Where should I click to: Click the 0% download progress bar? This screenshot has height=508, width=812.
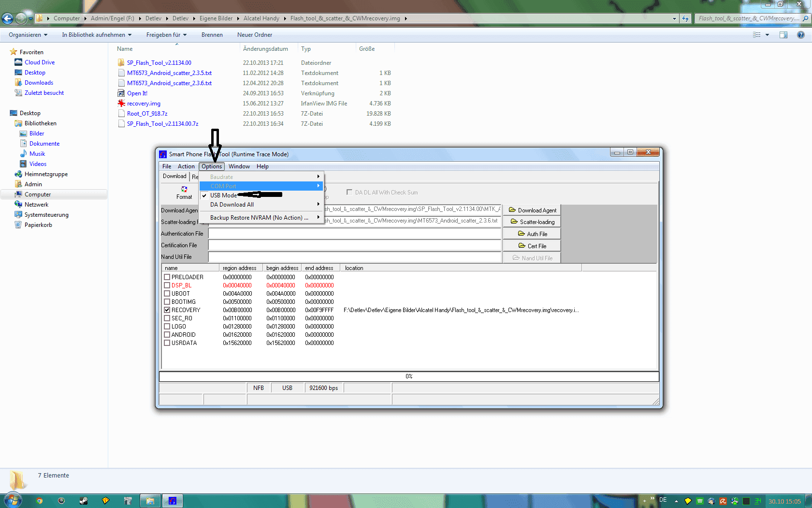pyautogui.click(x=409, y=376)
